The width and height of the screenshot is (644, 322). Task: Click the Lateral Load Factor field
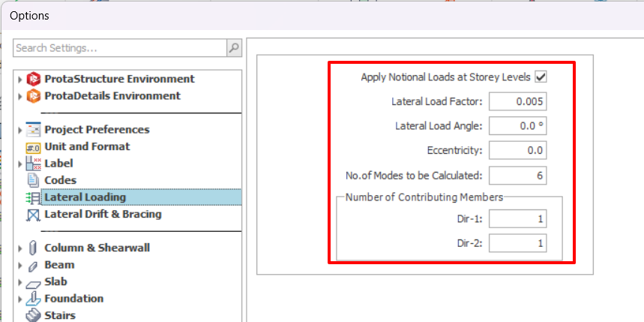[519, 101]
